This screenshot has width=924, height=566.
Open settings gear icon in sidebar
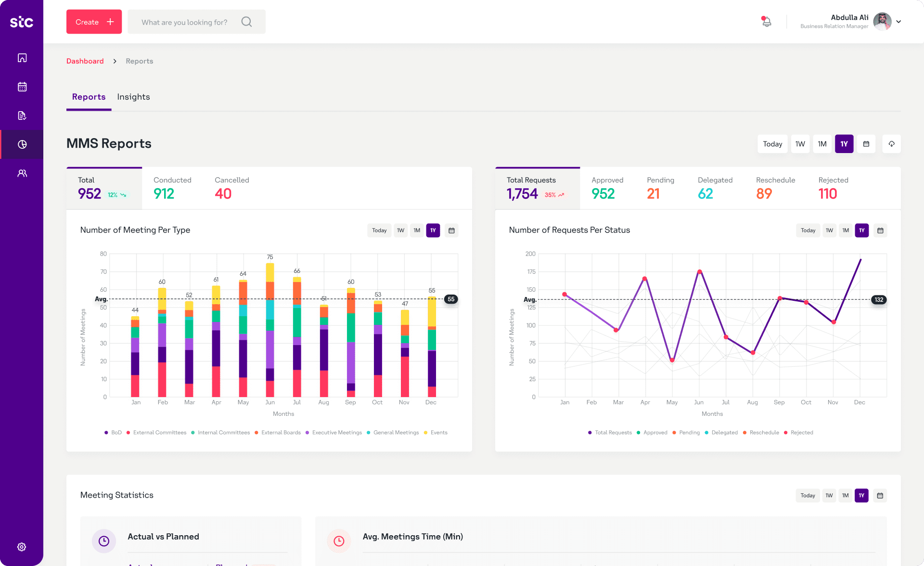22,547
